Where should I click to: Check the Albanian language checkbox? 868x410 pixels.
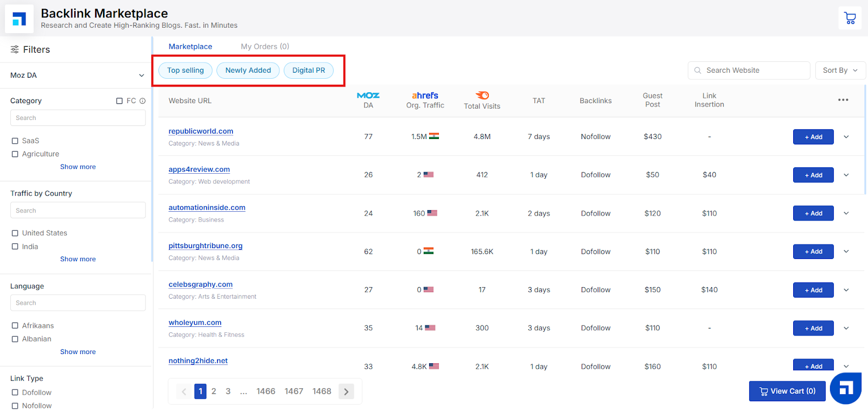15,339
